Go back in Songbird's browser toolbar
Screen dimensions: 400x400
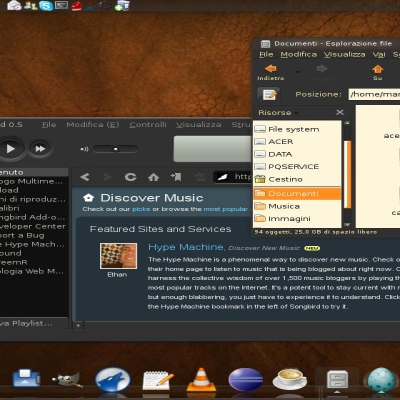point(85,177)
